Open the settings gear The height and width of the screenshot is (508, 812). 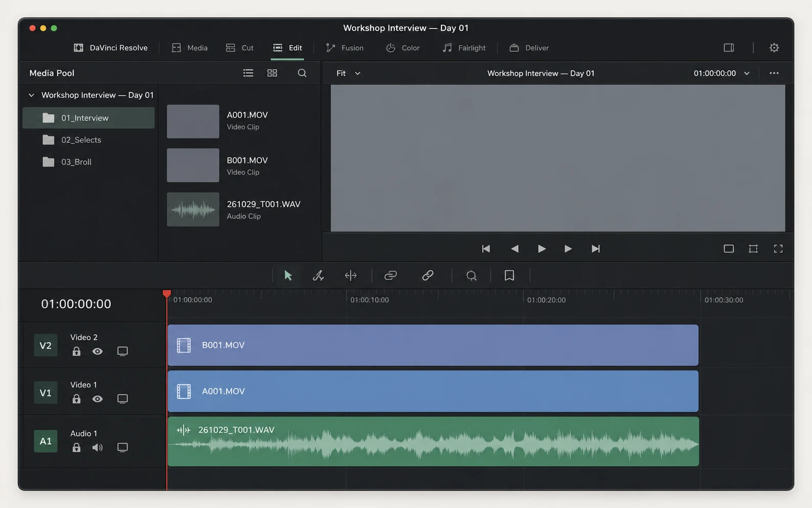[x=774, y=48]
